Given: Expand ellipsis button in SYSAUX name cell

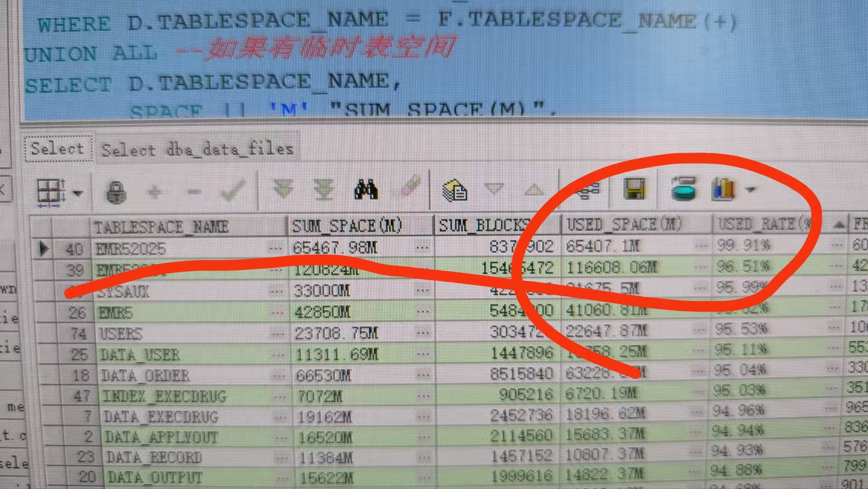Looking at the screenshot, I should [276, 292].
